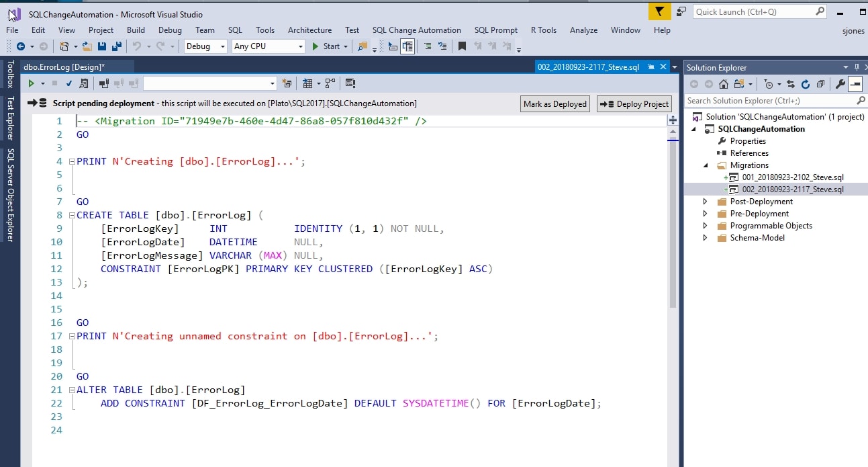Click the Send Feedback icon
This screenshot has width=868, height=467.
pos(681,11)
